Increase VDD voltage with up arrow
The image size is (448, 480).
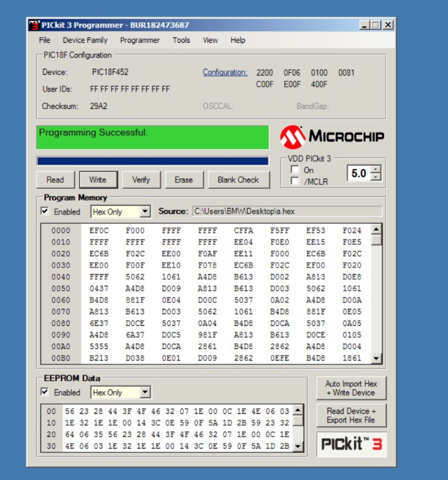point(377,170)
